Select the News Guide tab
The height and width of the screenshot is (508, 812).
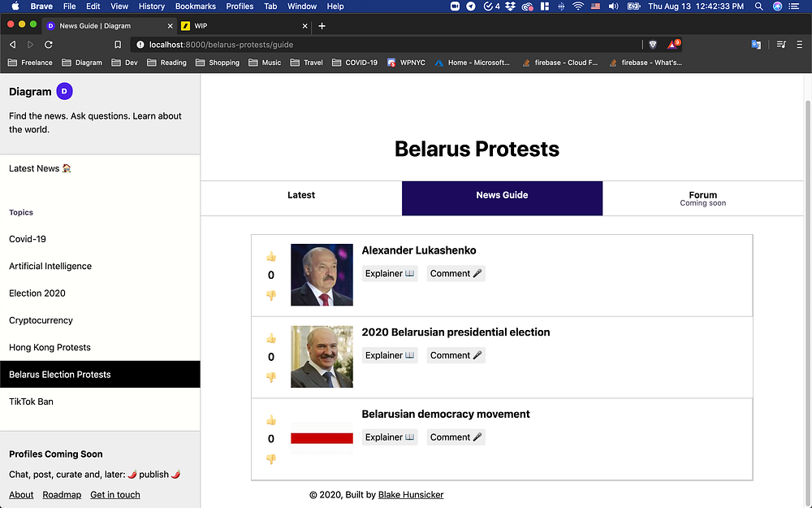(x=502, y=198)
